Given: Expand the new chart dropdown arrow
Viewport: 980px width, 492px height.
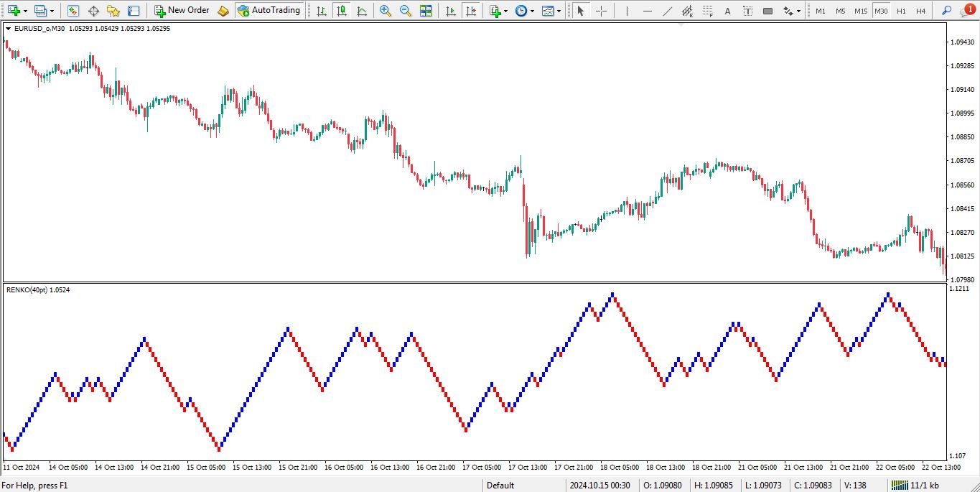Looking at the screenshot, I should 27,11.
